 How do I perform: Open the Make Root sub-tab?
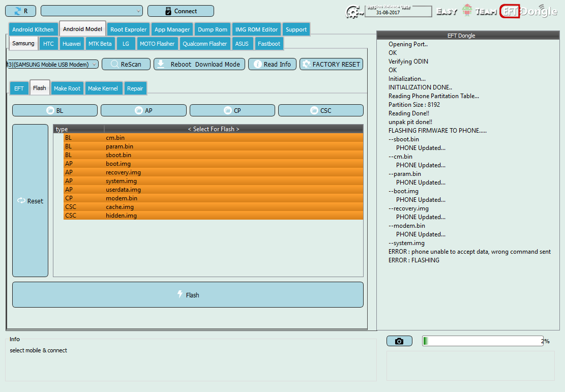(67, 88)
